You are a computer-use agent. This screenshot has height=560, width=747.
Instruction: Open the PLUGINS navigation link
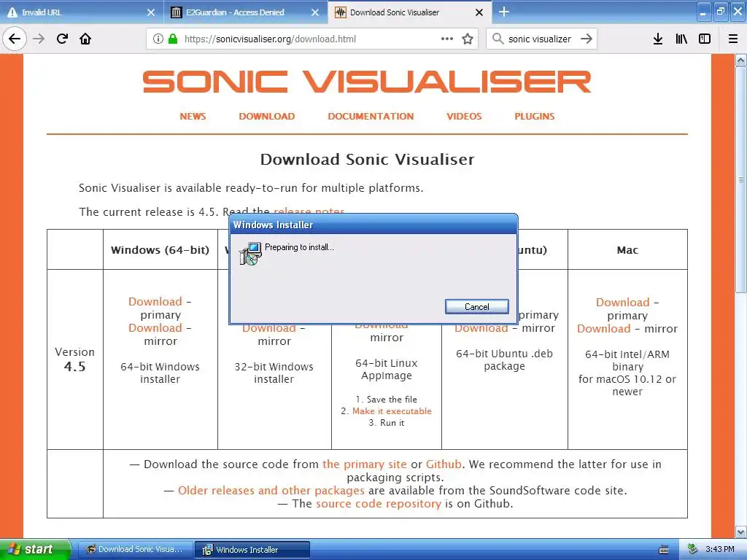[535, 116]
